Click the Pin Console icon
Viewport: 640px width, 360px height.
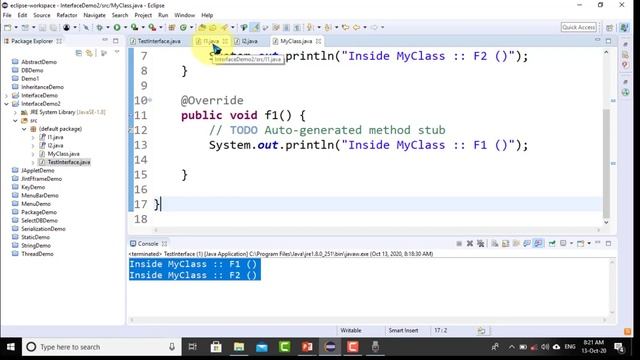click(552, 244)
